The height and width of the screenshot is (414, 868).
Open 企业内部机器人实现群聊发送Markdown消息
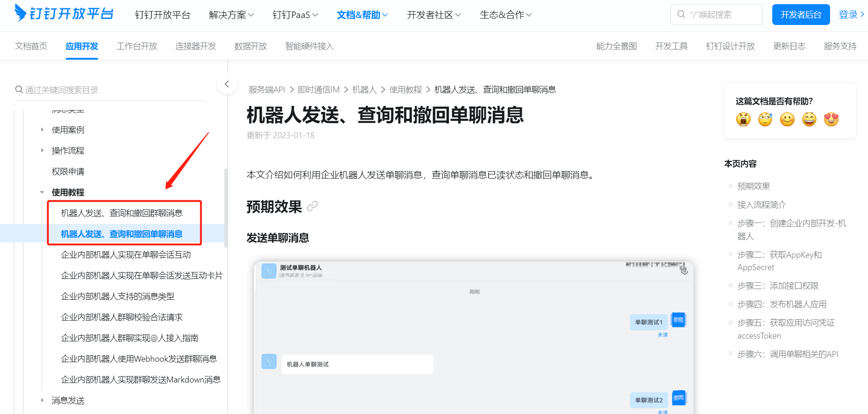coord(141,379)
